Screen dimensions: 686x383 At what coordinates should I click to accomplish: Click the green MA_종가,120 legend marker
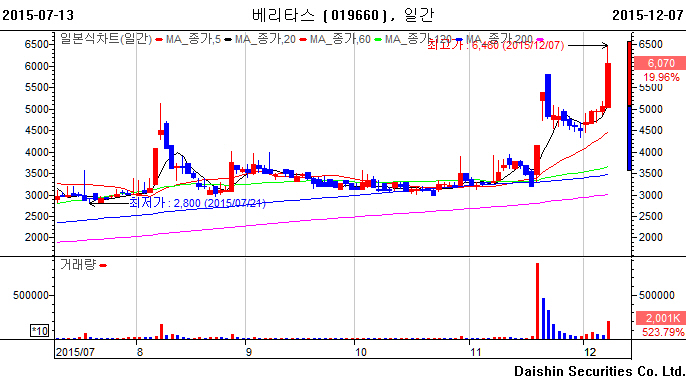pyautogui.click(x=378, y=40)
